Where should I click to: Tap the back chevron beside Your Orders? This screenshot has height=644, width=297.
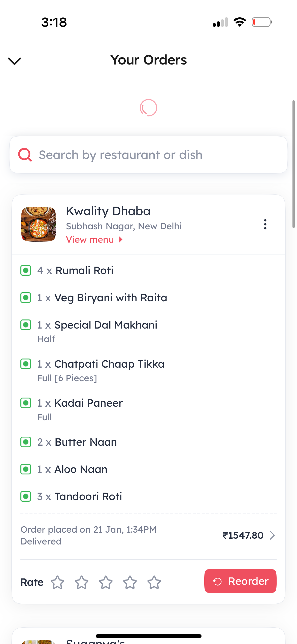click(x=15, y=61)
